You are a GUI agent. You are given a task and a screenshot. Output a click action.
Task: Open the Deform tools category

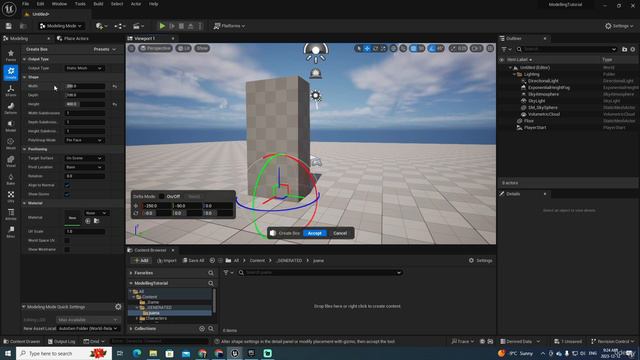click(x=11, y=108)
